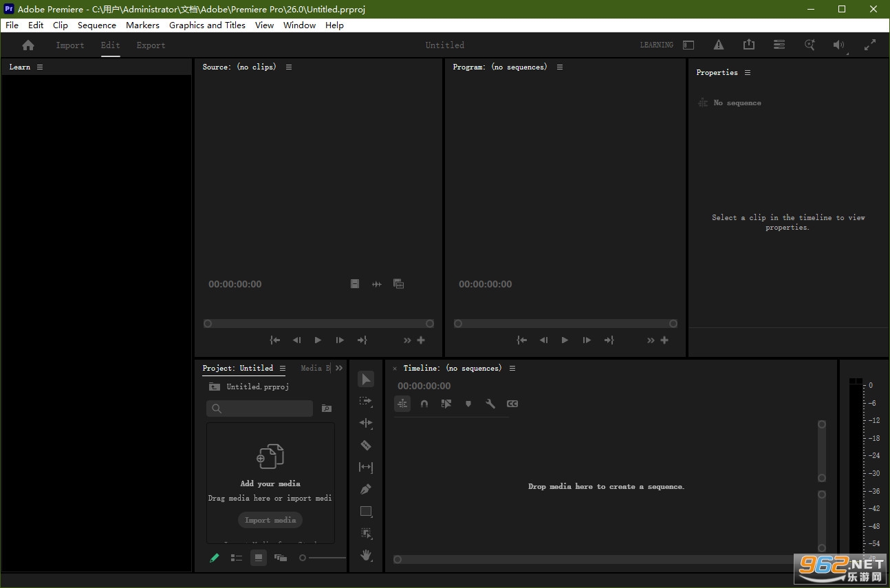Click the Source monitor overlay frames icon
Image resolution: width=890 pixels, height=588 pixels.
(x=398, y=284)
